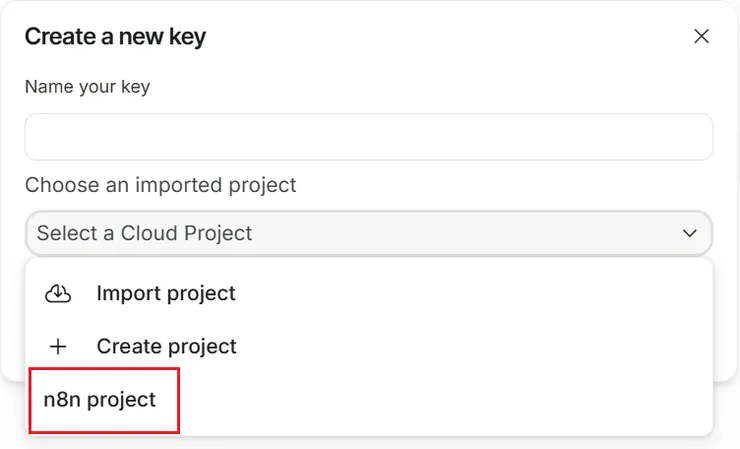Image resolution: width=740 pixels, height=449 pixels.
Task: Click blank header area beside dialog title
Action: 450,37
